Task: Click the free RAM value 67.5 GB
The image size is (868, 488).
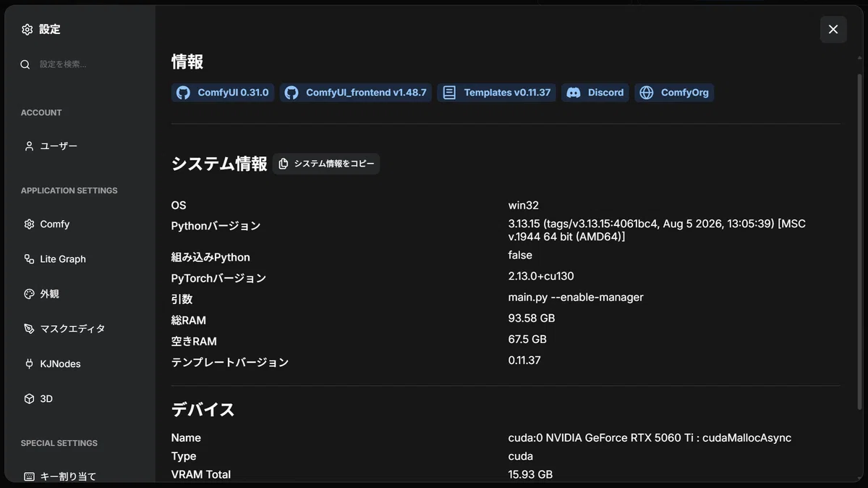Action: (x=527, y=340)
